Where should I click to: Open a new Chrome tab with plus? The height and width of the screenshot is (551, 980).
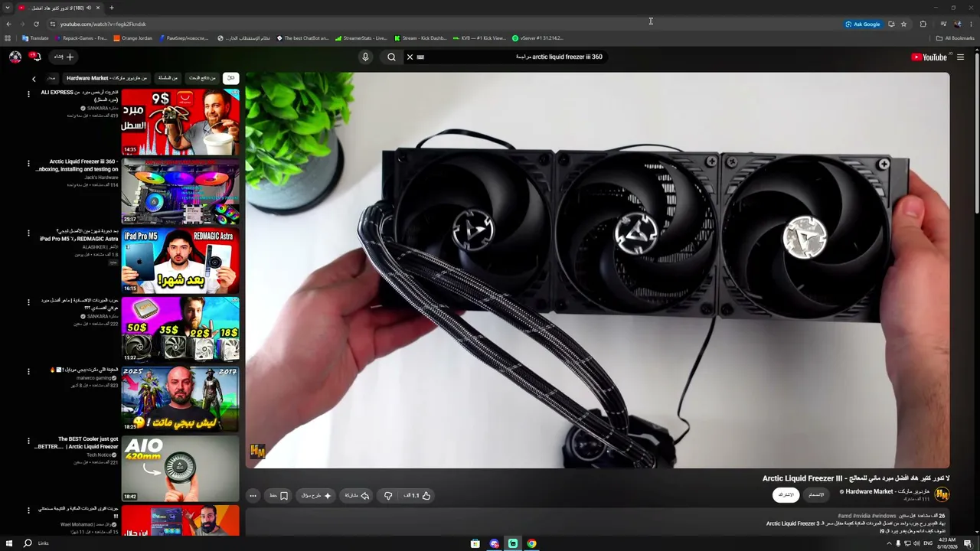point(111,8)
